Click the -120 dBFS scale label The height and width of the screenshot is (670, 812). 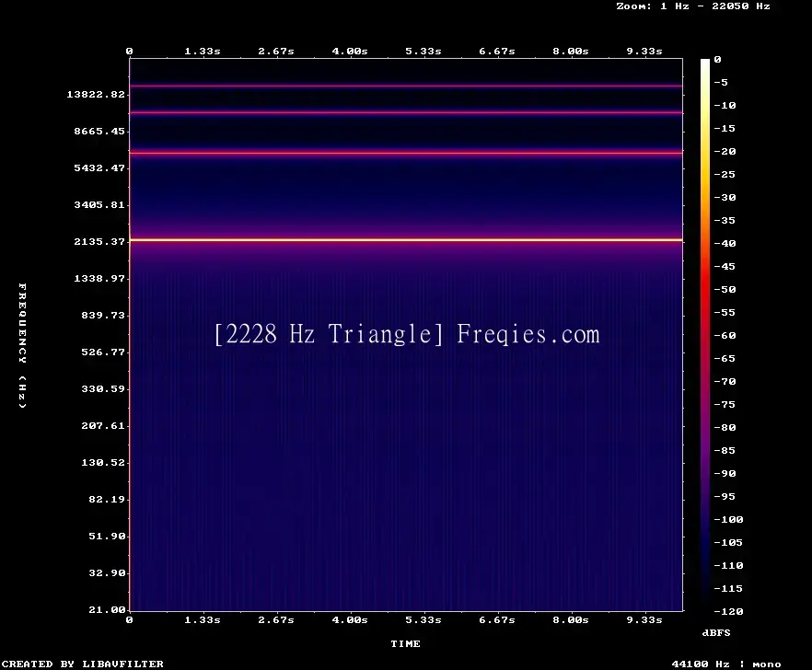(x=728, y=611)
